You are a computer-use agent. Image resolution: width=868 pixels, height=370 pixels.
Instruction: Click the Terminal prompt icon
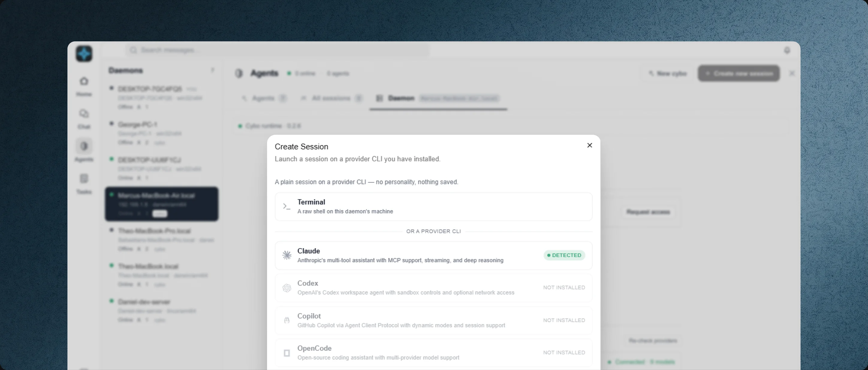[287, 206]
